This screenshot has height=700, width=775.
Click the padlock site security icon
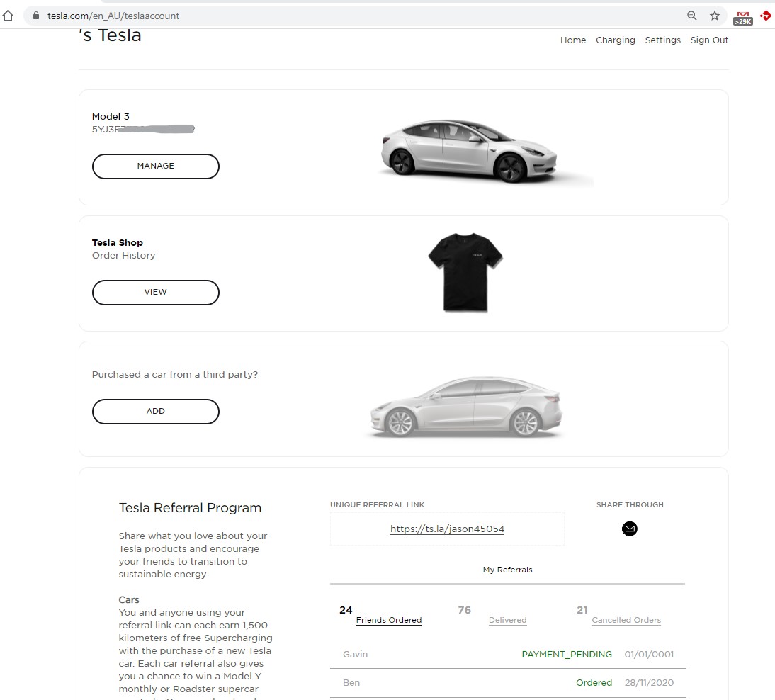click(x=35, y=16)
